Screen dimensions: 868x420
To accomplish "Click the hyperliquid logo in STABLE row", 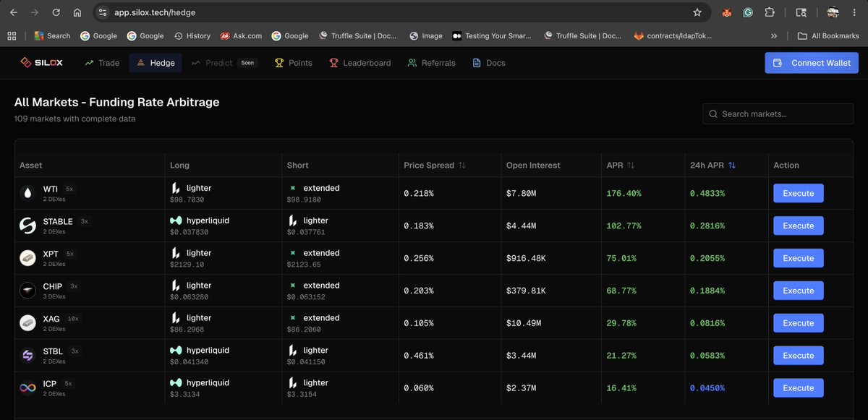I will click(176, 220).
